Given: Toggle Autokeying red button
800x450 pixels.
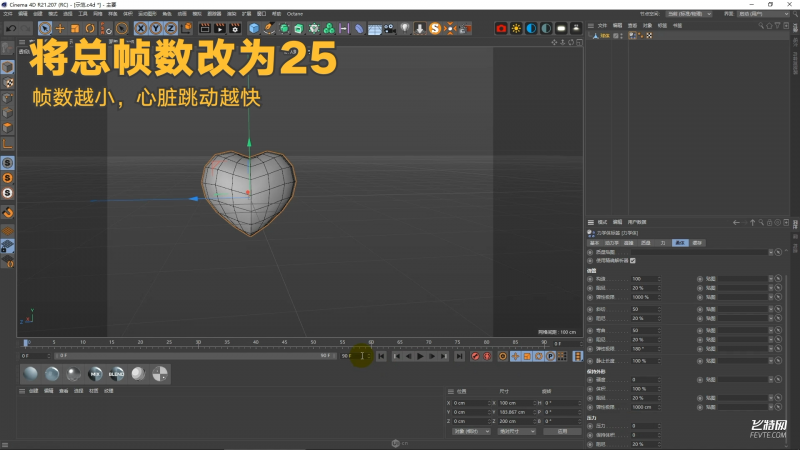Looking at the screenshot, I should tap(487, 356).
